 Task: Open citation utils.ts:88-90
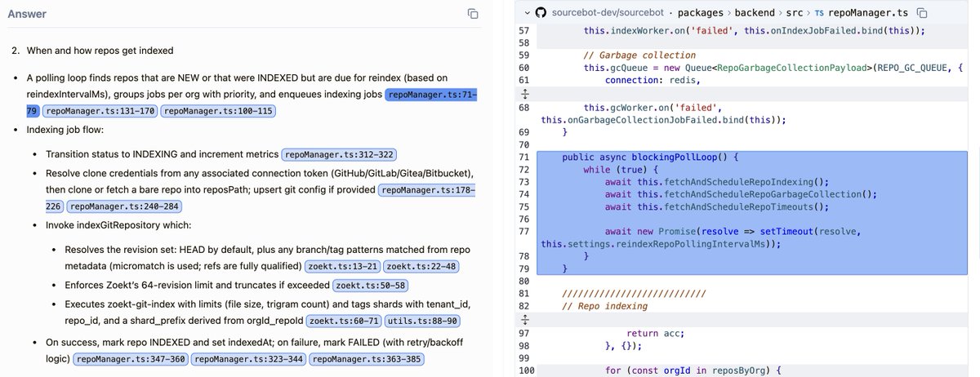pos(424,322)
